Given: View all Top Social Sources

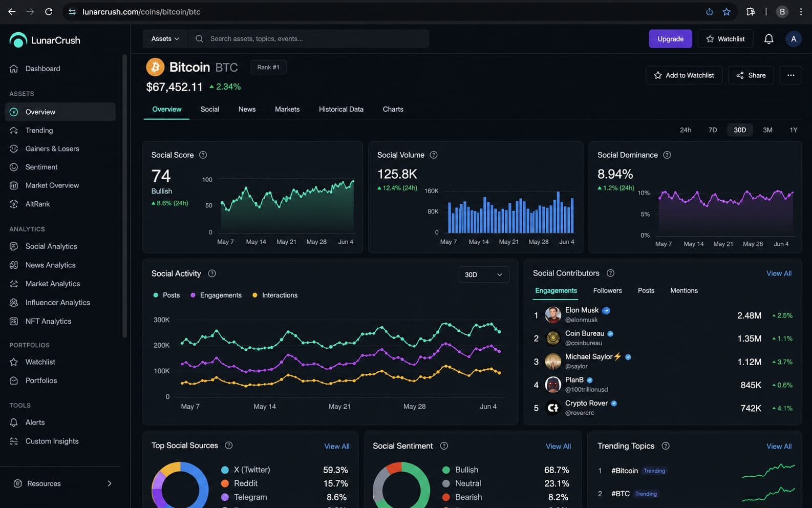Looking at the screenshot, I should pos(337,447).
